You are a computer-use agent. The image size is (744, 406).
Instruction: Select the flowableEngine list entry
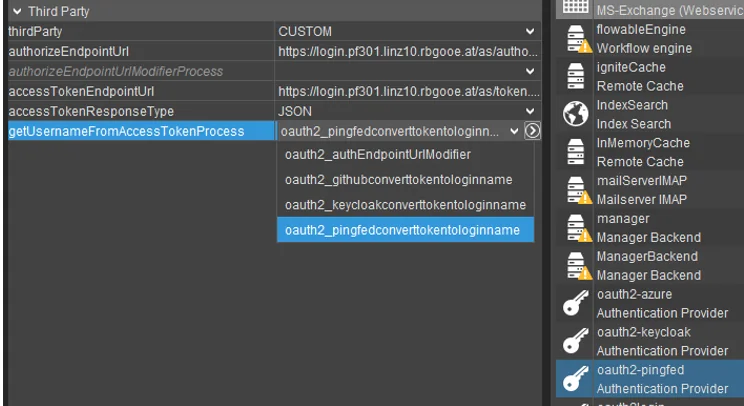pyautogui.click(x=650, y=38)
